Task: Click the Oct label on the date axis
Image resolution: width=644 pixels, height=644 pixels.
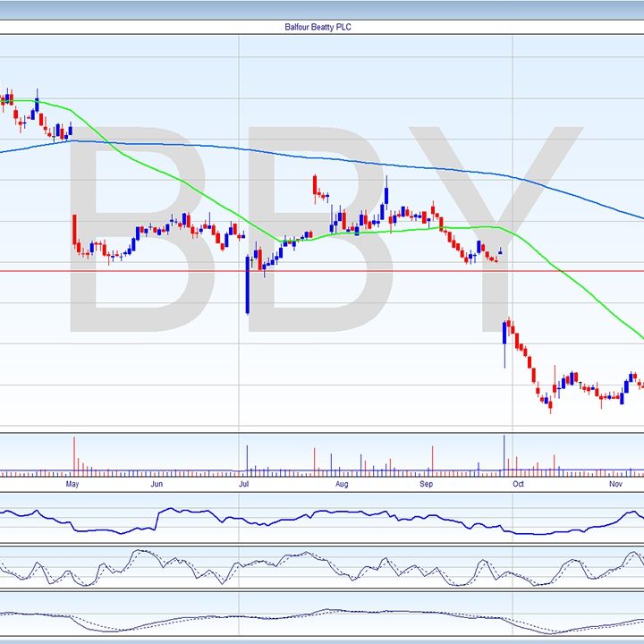Action: [518, 484]
